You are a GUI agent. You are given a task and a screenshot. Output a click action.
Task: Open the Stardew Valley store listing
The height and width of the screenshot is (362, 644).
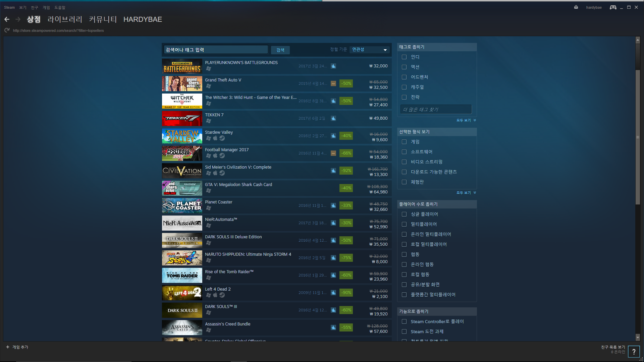click(277, 136)
